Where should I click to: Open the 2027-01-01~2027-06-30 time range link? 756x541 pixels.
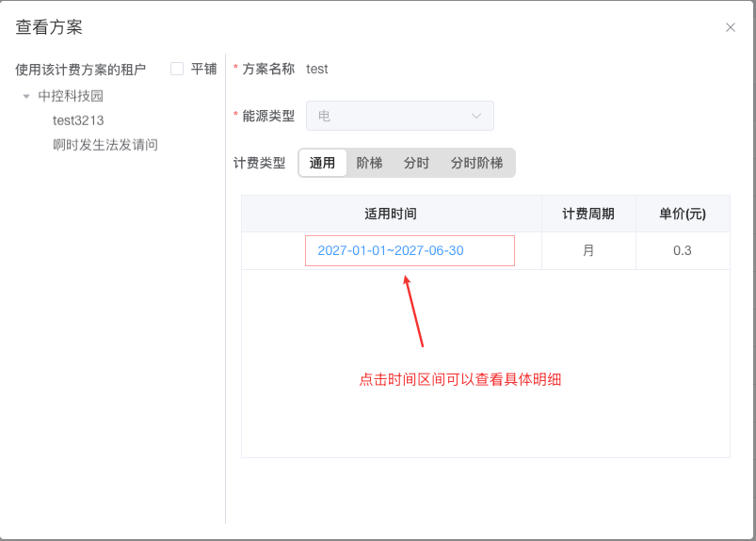pos(391,250)
